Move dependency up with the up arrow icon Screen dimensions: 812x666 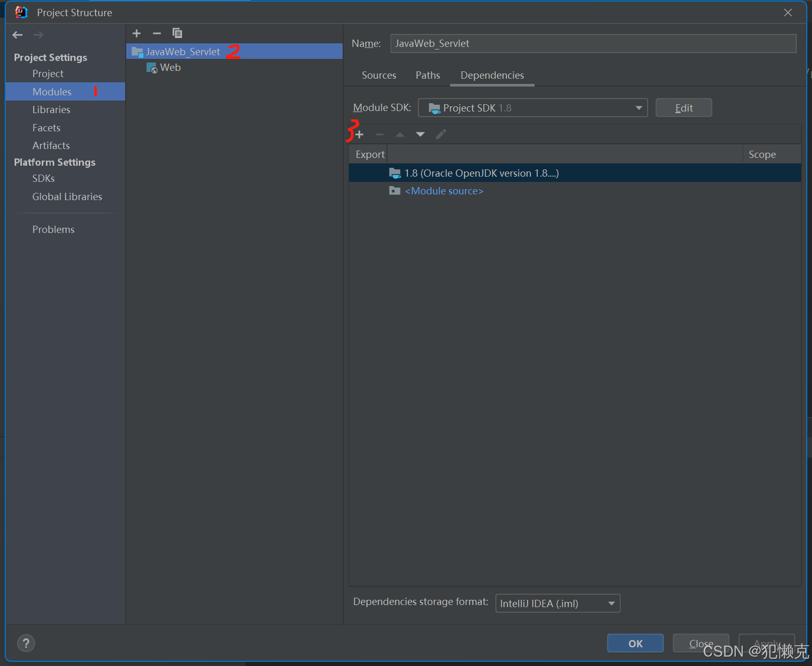399,134
